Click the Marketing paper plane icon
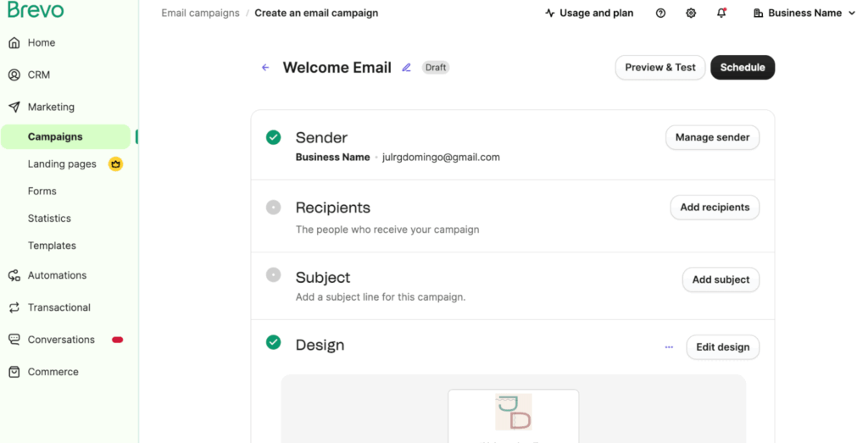This screenshot has height=443, width=868. coord(14,107)
